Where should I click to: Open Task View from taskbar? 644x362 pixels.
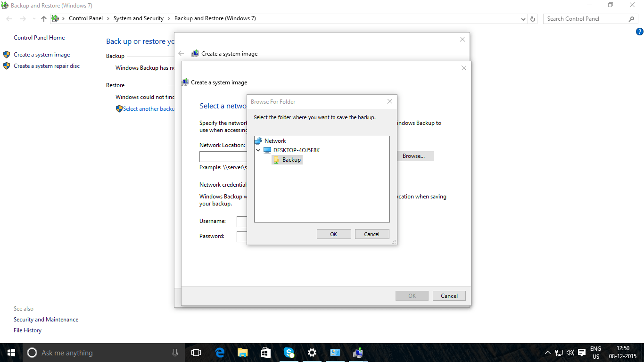pos(196,353)
